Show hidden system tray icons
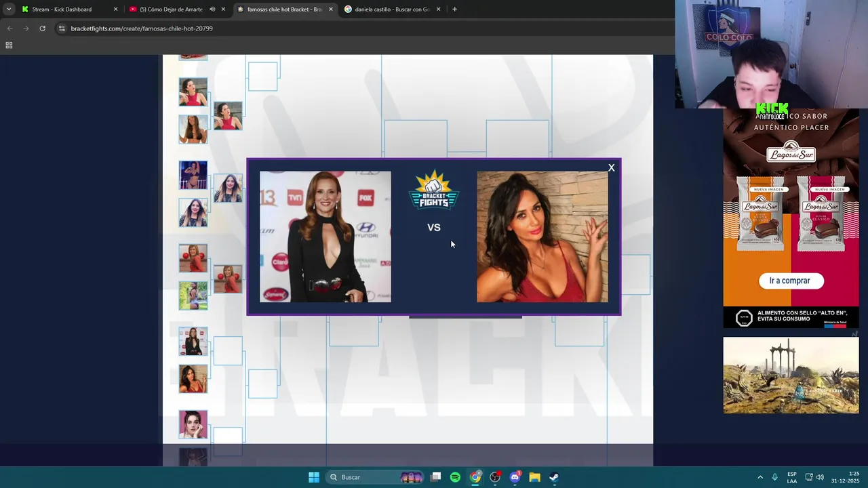 (759, 477)
